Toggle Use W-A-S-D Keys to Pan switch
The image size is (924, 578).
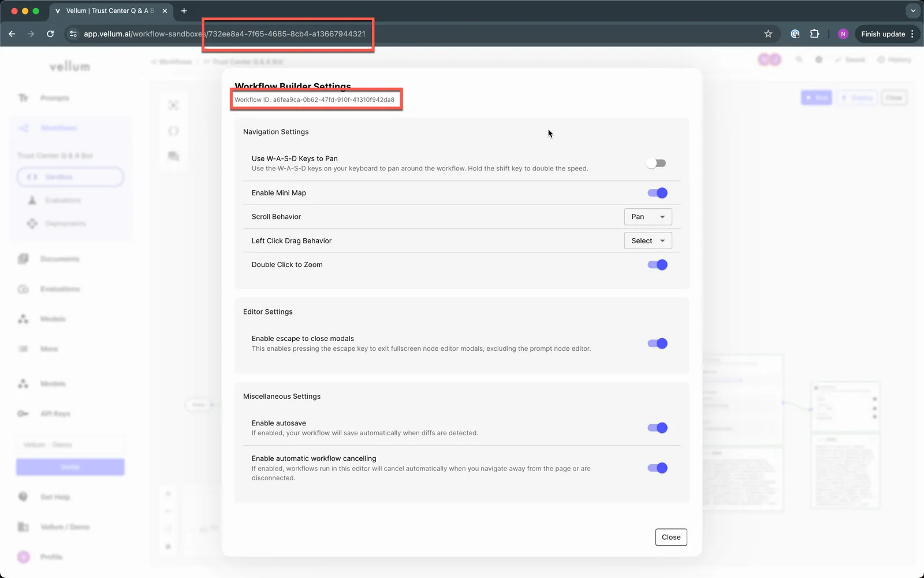pyautogui.click(x=656, y=164)
